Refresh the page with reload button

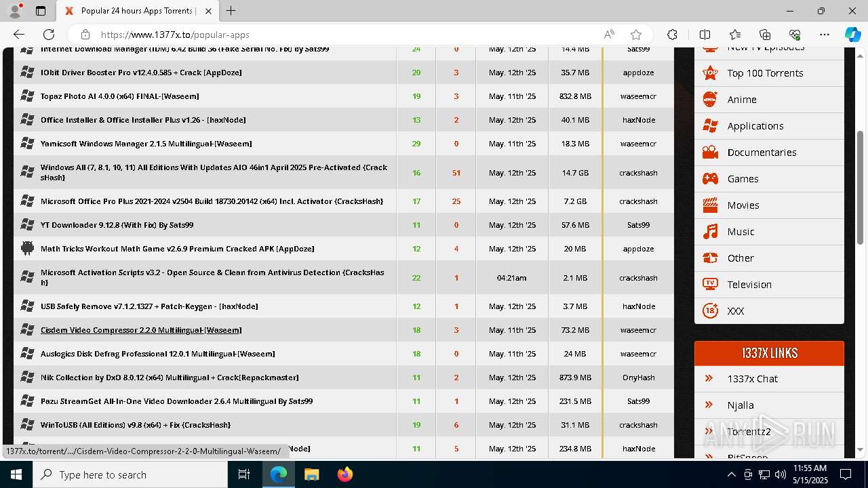49,35
